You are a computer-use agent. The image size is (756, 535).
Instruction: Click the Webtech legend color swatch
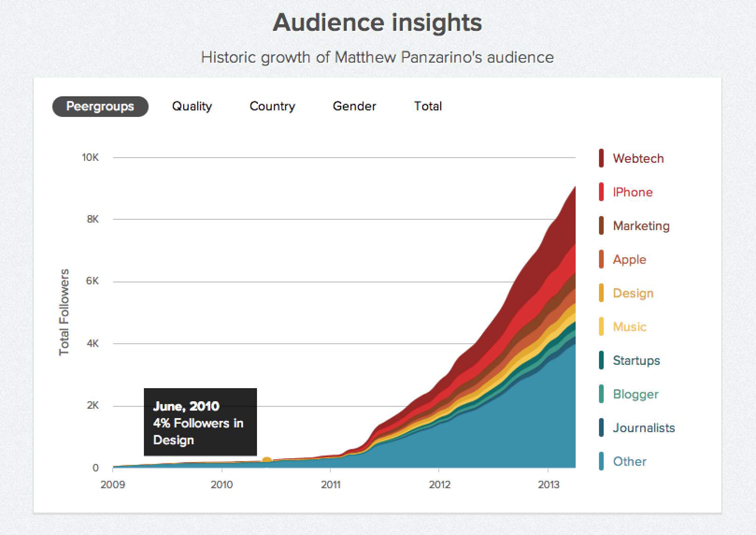click(x=601, y=158)
